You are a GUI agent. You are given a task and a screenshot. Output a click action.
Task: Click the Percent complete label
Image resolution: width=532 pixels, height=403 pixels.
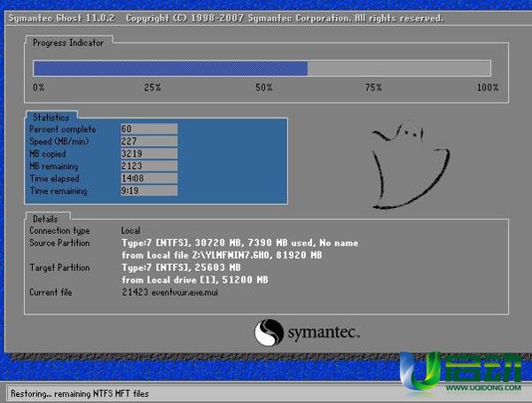[62, 129]
